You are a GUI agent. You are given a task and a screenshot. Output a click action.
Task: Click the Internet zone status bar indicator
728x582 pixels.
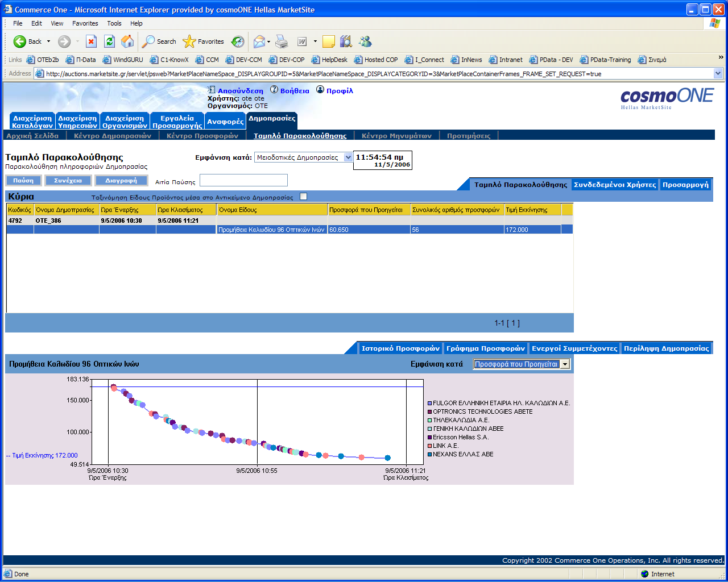657,574
